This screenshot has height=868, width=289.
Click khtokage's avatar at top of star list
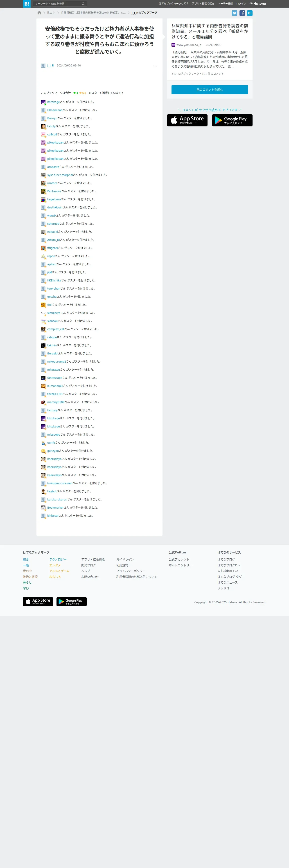coord(43,102)
